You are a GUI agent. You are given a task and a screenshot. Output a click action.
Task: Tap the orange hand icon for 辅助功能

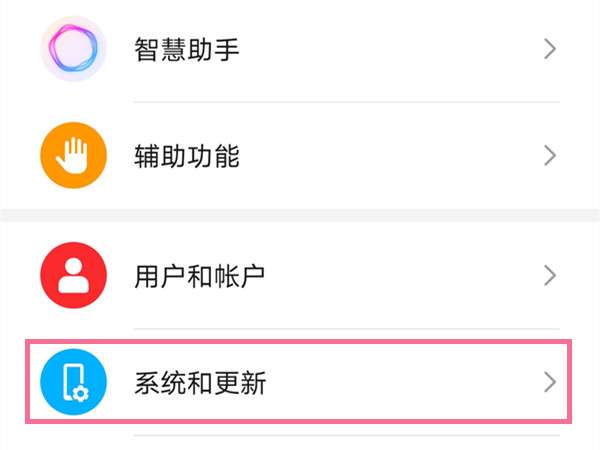click(74, 155)
